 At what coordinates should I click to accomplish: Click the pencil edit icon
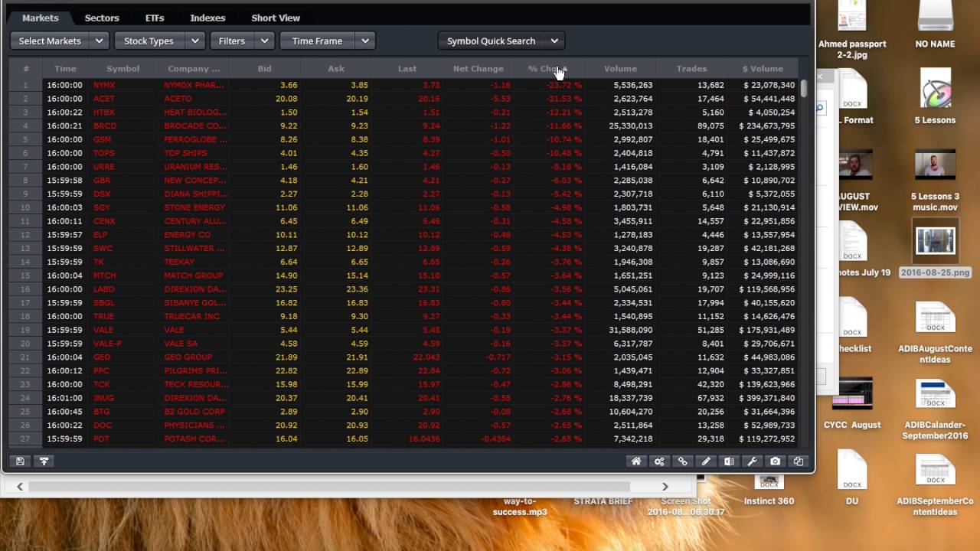(706, 461)
